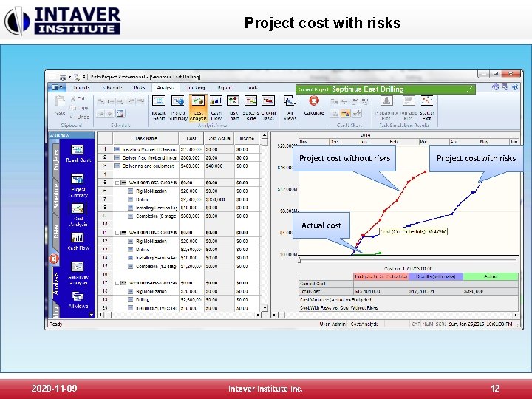Open All Views in Workflow sidebar
532x399 pixels.
coord(78,300)
